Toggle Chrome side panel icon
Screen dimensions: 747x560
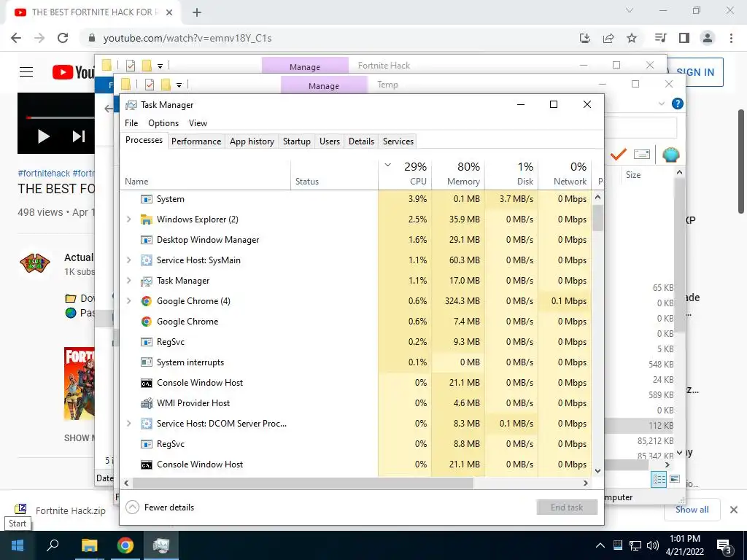[684, 38]
